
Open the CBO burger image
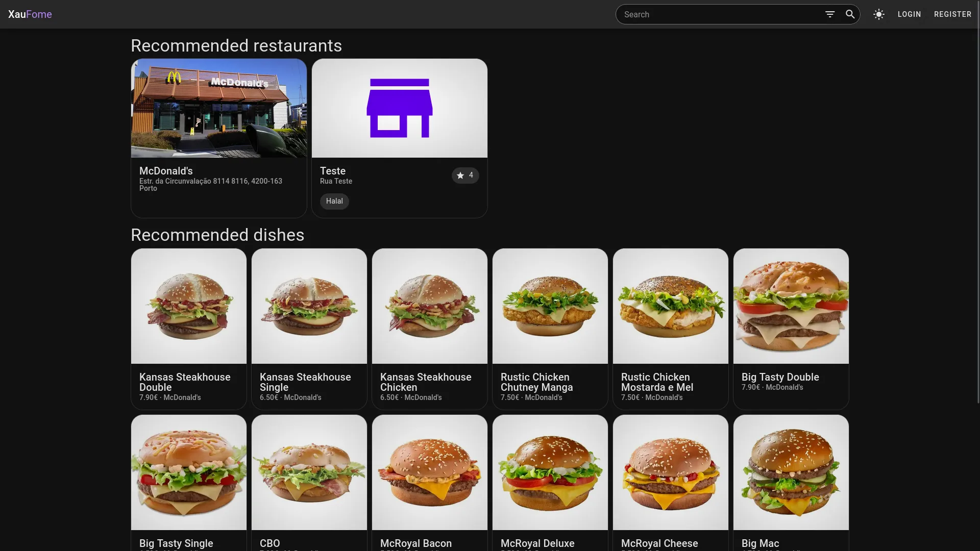point(309,472)
